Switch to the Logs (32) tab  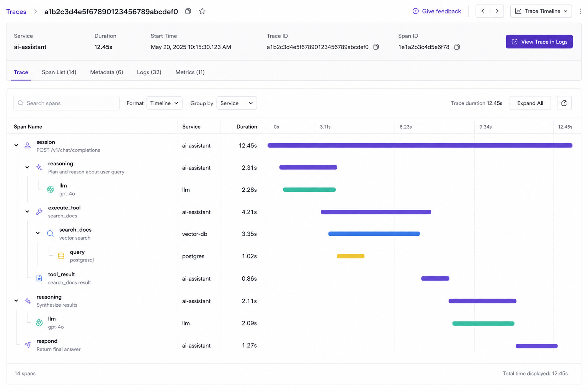coord(149,72)
